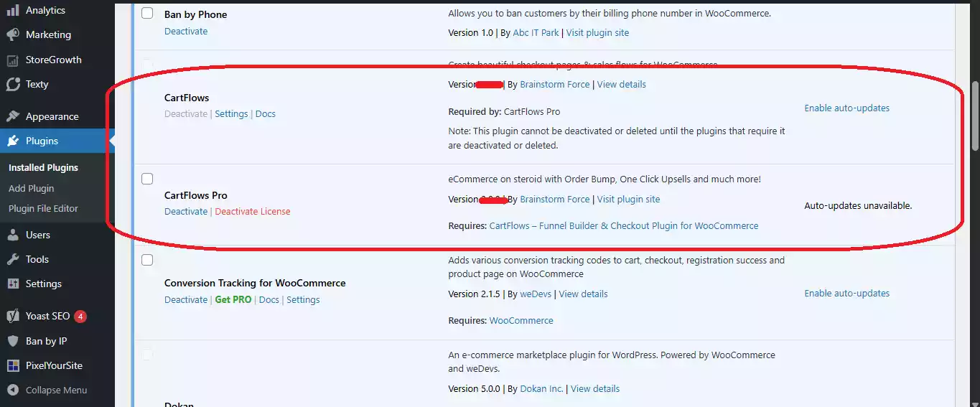
Task: Click the StoreGrowth sidebar icon
Action: [13, 60]
